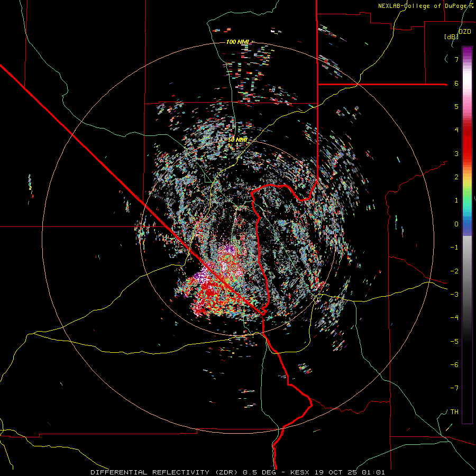476x476 pixels.
Task: Click the "-5" value on the color scale
Action: tap(454, 342)
